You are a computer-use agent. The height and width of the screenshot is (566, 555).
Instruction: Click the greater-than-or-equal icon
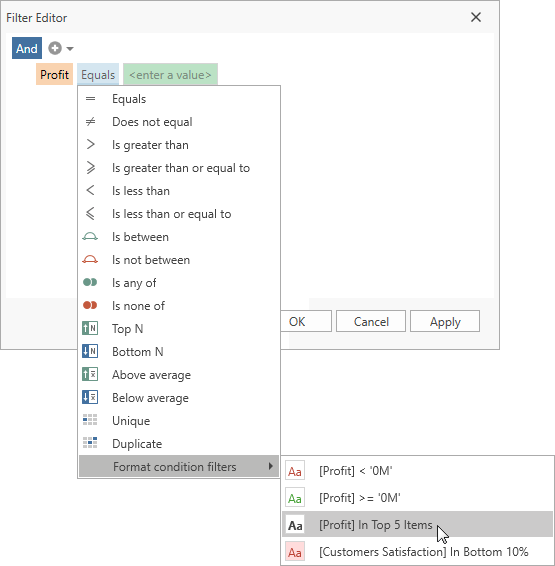(90, 168)
